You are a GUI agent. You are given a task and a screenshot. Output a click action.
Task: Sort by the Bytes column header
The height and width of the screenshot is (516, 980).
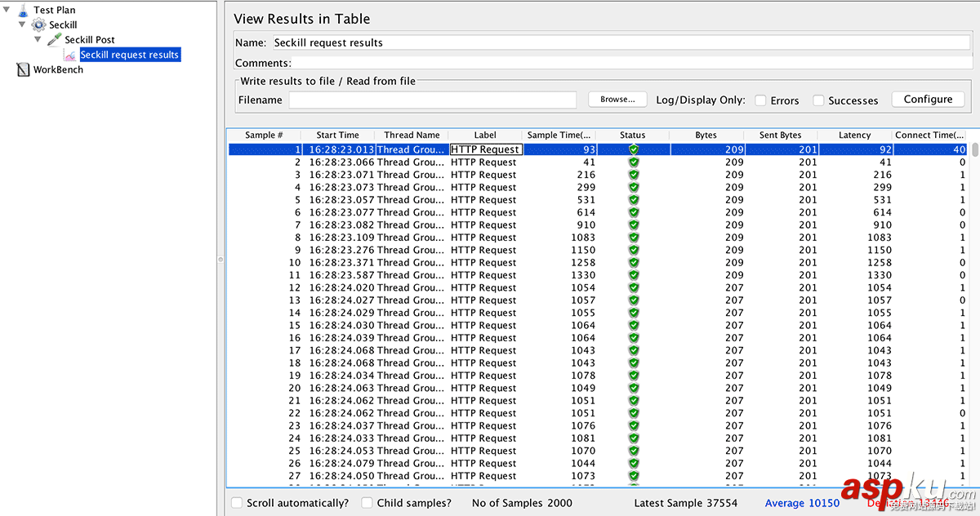pyautogui.click(x=706, y=136)
